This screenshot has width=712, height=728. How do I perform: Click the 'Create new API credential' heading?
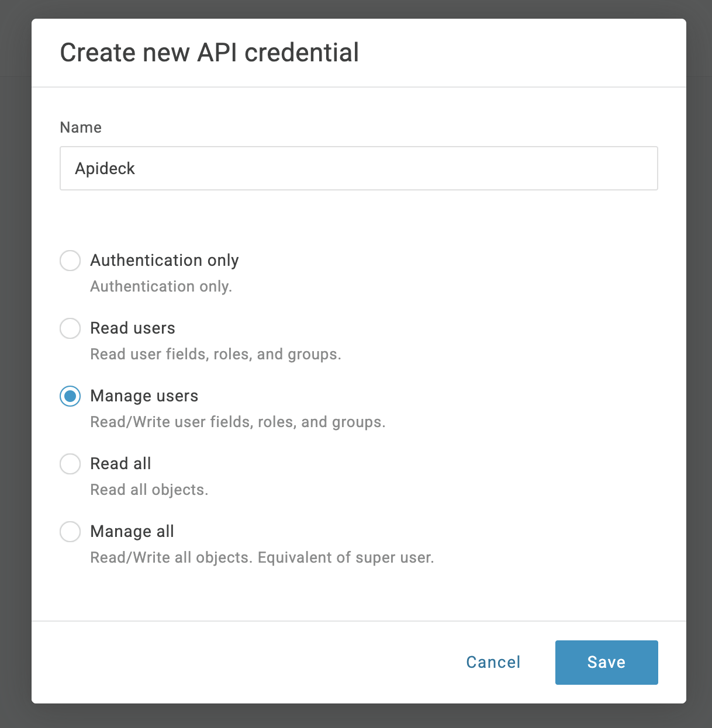(209, 53)
